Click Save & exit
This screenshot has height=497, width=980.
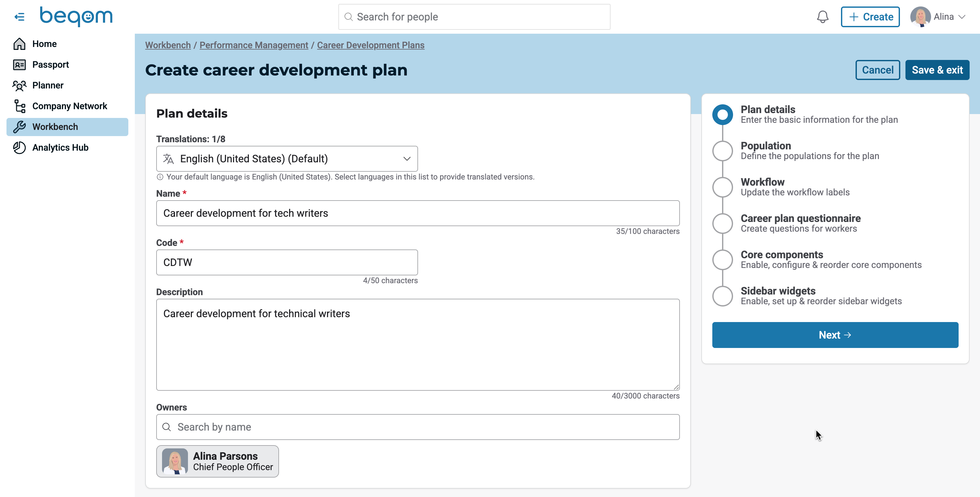pos(937,70)
